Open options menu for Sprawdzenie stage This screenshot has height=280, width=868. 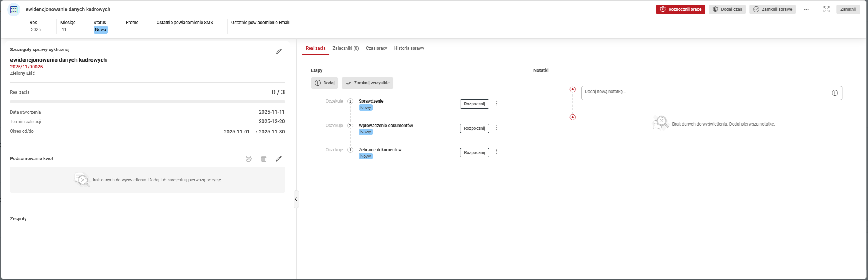[497, 104]
